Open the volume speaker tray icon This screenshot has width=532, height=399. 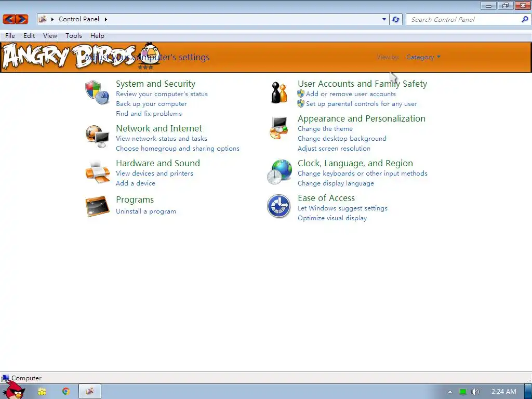coord(475,392)
